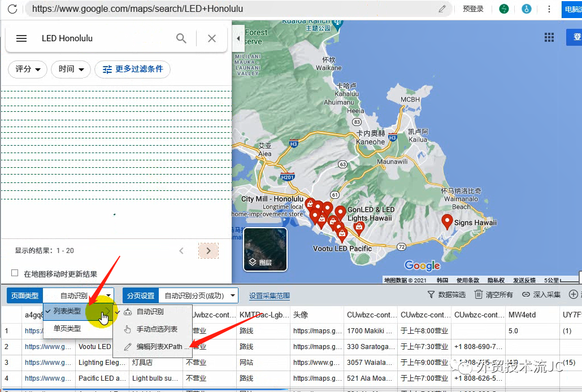Collapse the side panel arrow on map
Viewport: 582px width, 392px height.
238,38
